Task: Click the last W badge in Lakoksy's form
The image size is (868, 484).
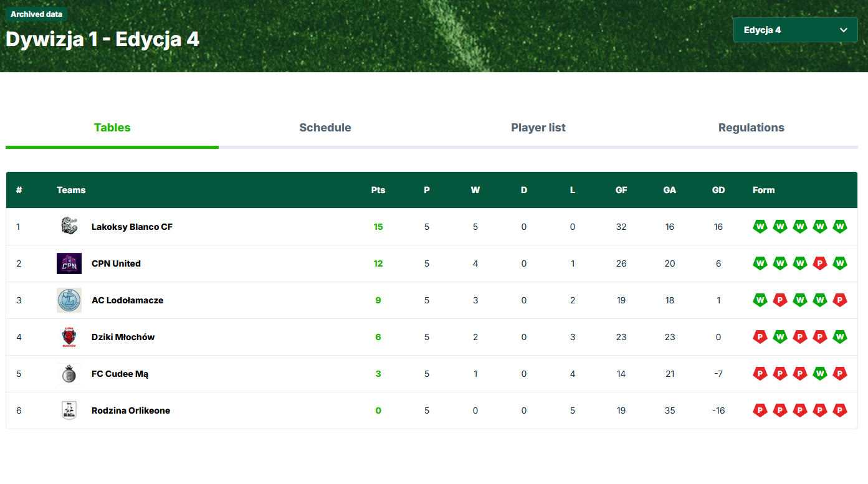Action: [840, 226]
